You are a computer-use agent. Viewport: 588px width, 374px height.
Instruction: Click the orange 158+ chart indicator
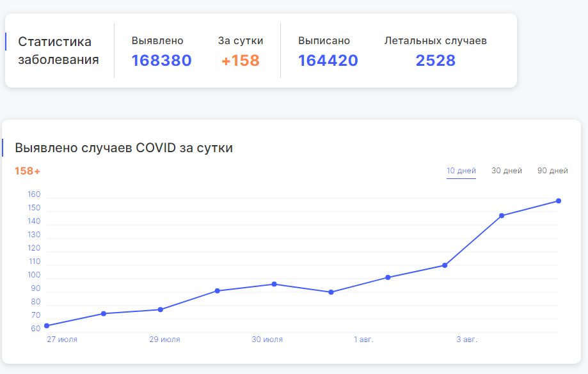(x=28, y=171)
